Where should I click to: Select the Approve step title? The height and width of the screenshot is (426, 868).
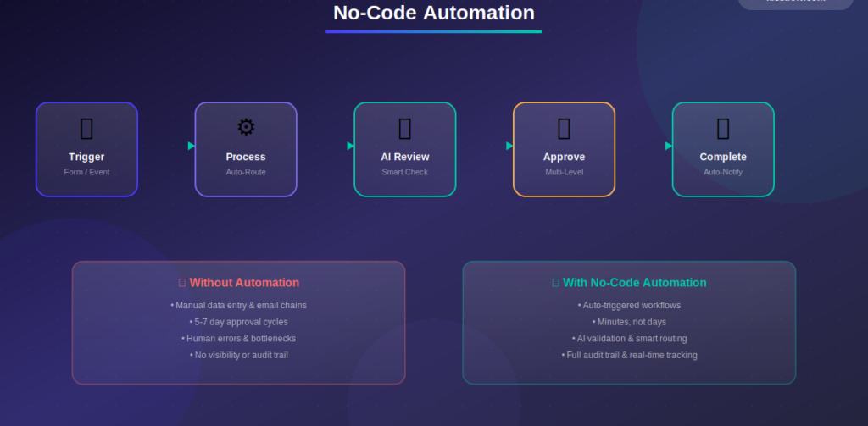point(564,158)
